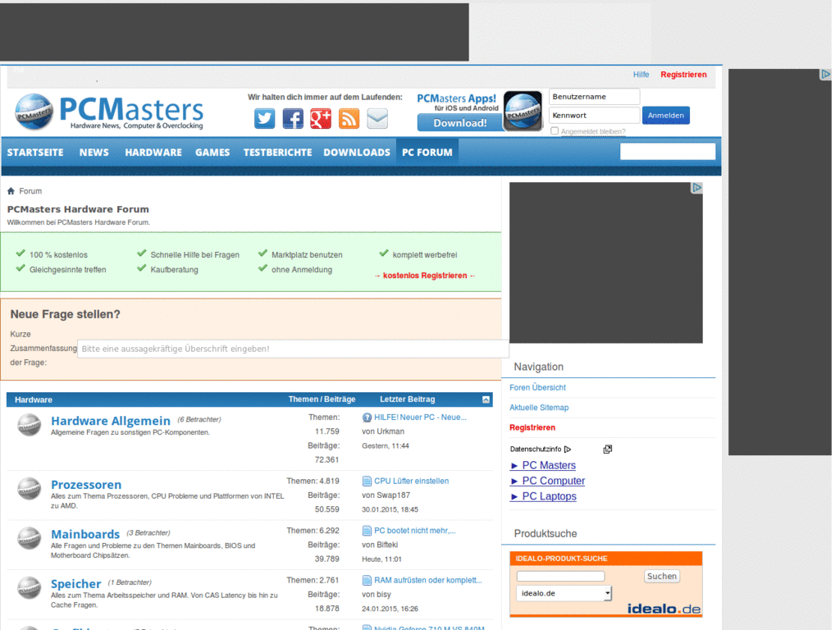Open the Hilfe link at top
This screenshot has width=840, height=630.
[x=641, y=75]
